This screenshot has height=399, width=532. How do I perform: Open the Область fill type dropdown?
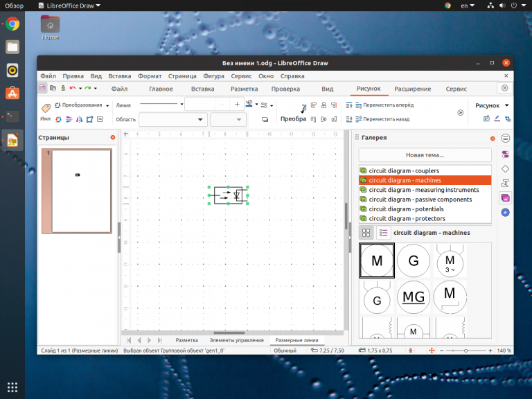tap(202, 119)
